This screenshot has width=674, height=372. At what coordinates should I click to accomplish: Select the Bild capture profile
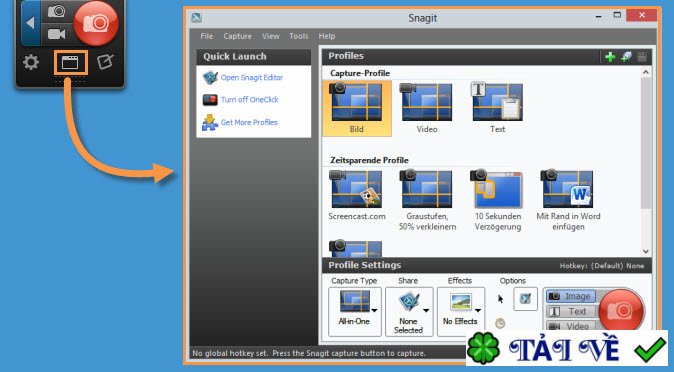[357, 108]
